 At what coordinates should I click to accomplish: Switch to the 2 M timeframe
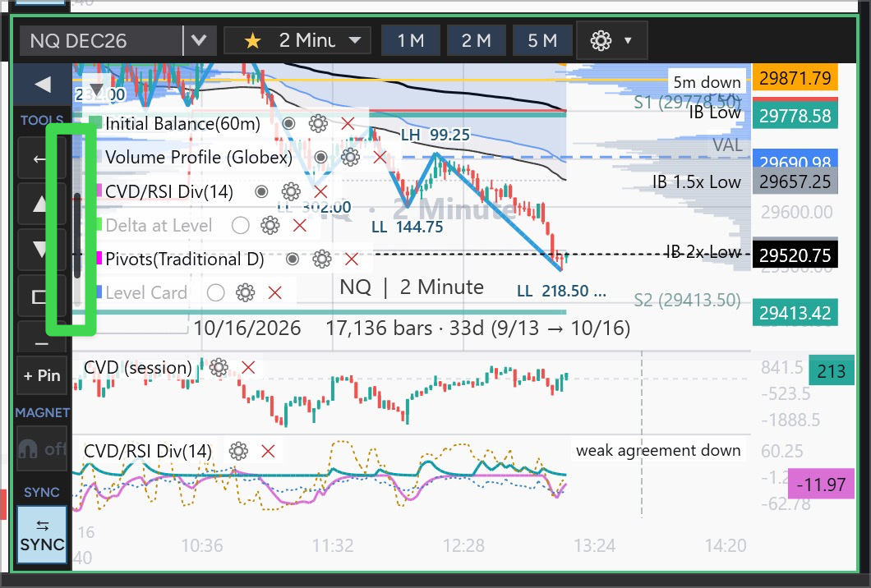tap(476, 40)
